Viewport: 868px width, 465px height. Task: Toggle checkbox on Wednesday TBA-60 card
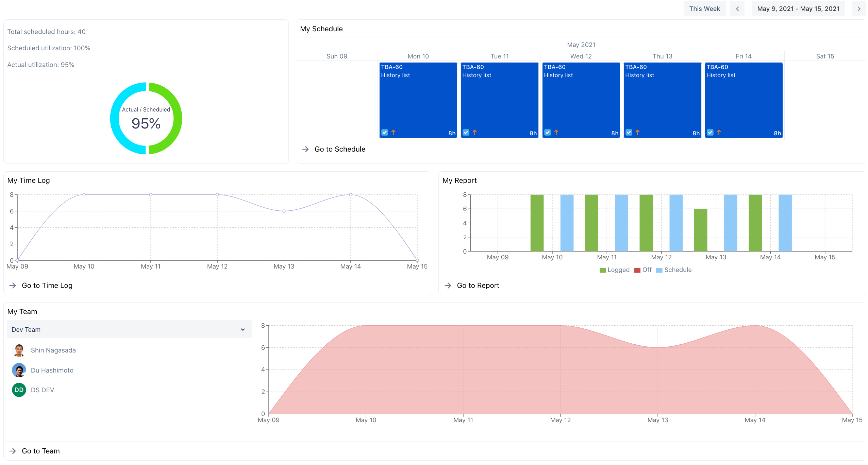coord(548,133)
